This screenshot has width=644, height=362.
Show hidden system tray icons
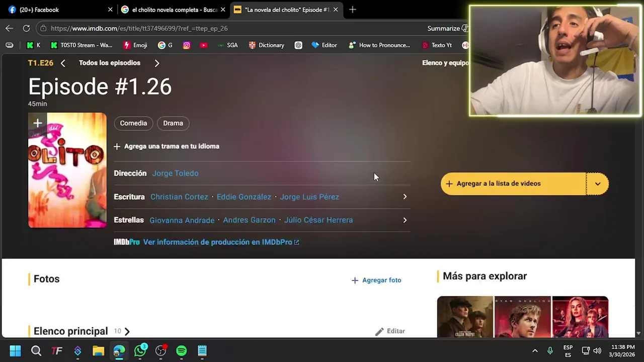pos(535,350)
